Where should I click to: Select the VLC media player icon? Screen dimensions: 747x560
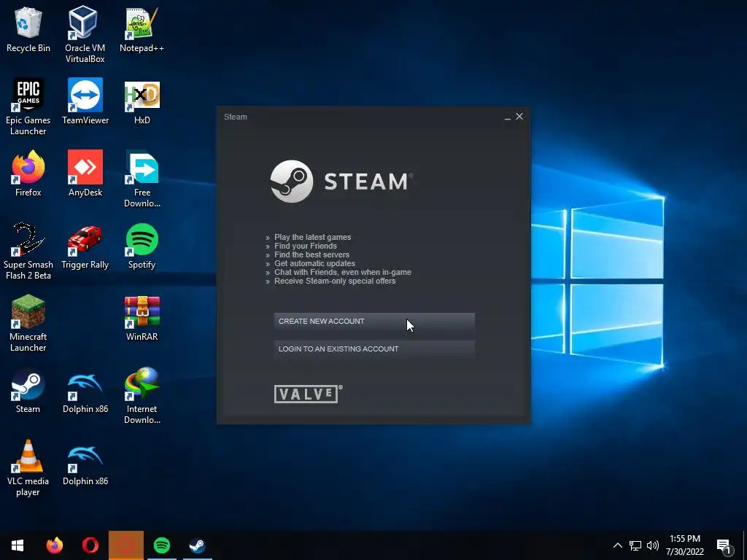[28, 469]
